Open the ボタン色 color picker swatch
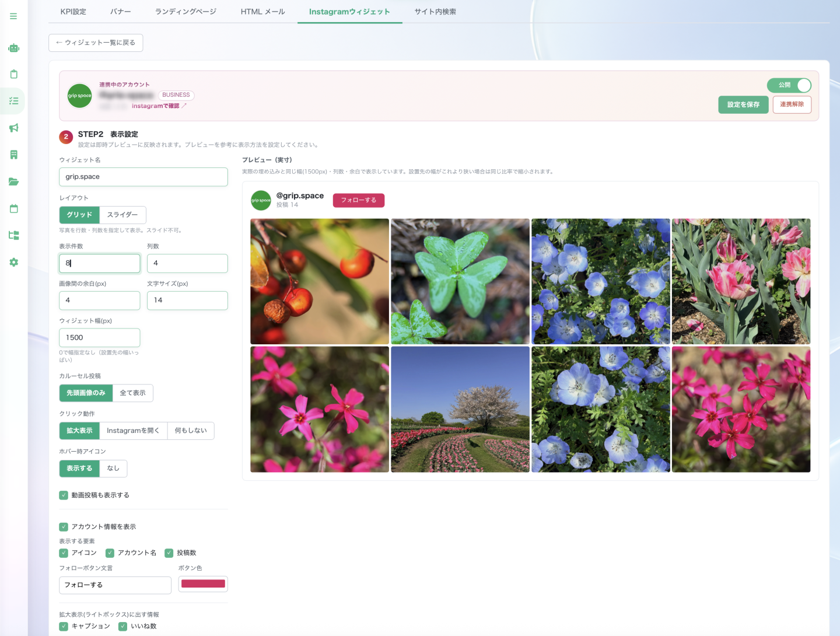Screen dimensions: 840x636 click(x=203, y=584)
